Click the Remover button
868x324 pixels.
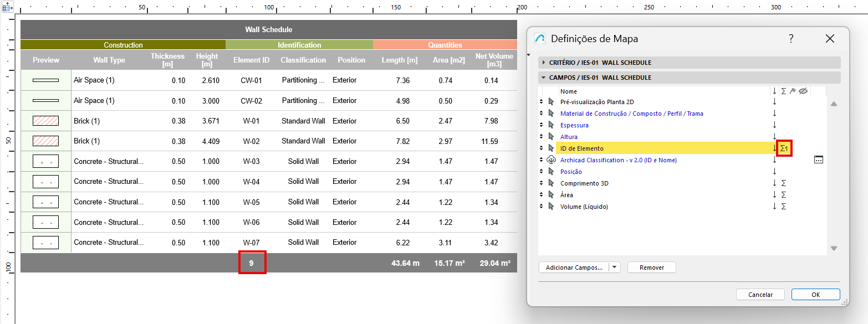(651, 268)
